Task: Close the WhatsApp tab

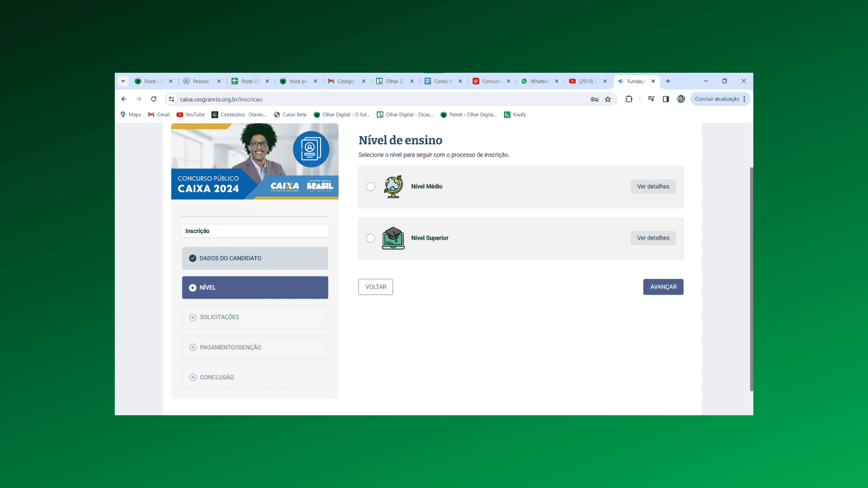Action: pos(557,81)
